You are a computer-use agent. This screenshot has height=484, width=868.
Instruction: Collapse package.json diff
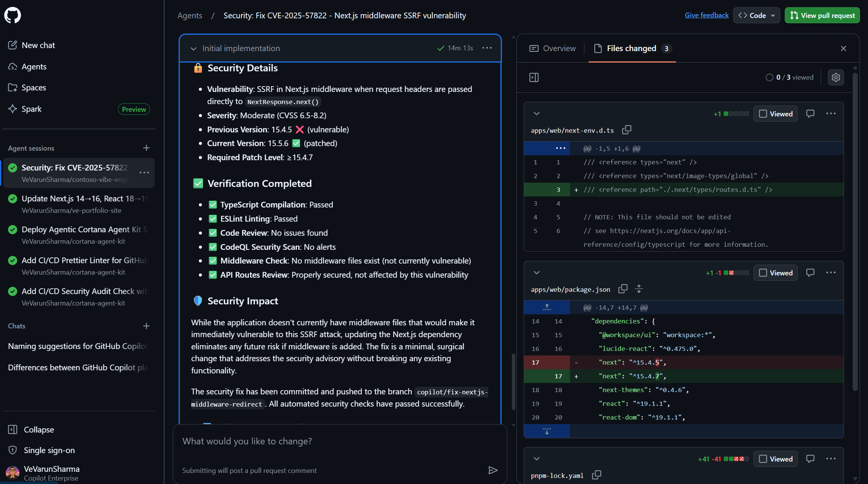(537, 273)
